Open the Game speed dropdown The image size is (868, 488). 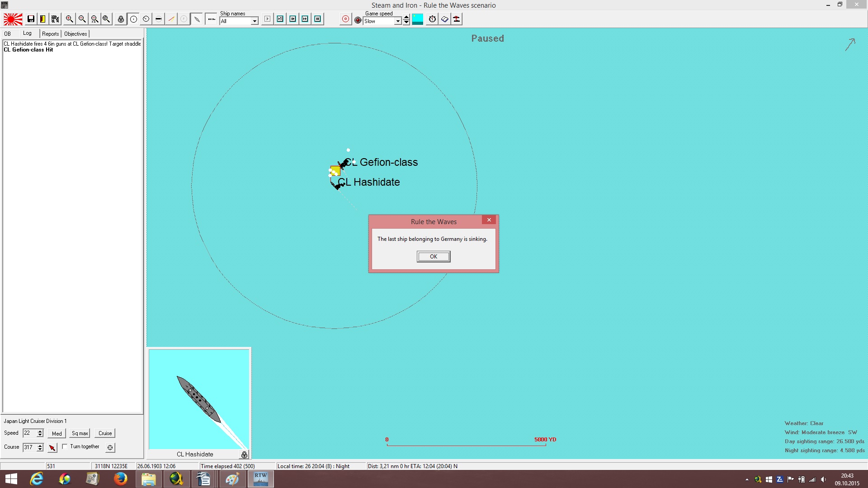click(398, 21)
